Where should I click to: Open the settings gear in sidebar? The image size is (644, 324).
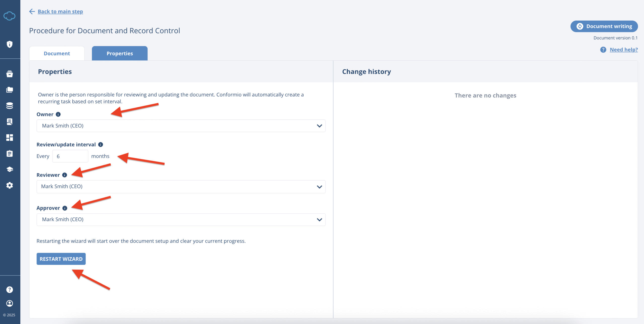10,185
